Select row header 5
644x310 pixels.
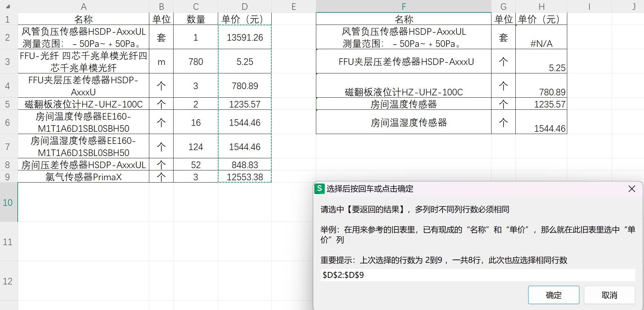click(x=7, y=104)
